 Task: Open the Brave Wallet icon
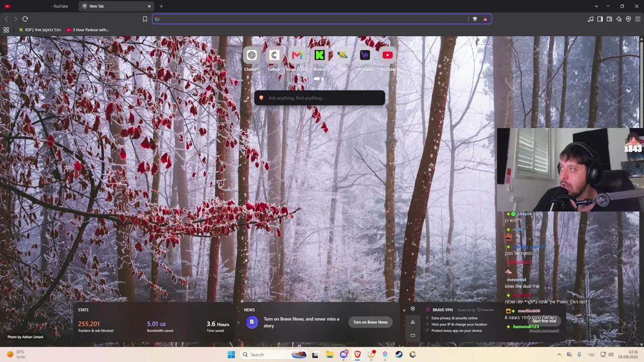click(x=609, y=19)
